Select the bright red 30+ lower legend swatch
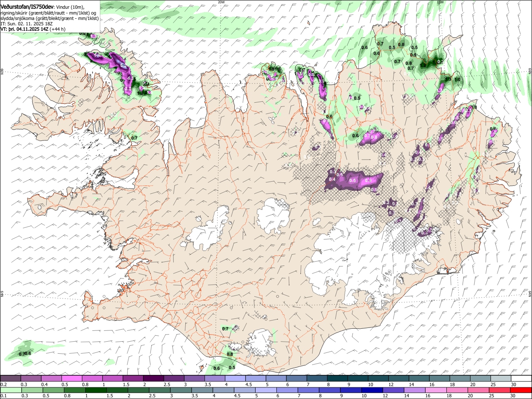The height and width of the screenshot is (399, 532). (x=521, y=390)
